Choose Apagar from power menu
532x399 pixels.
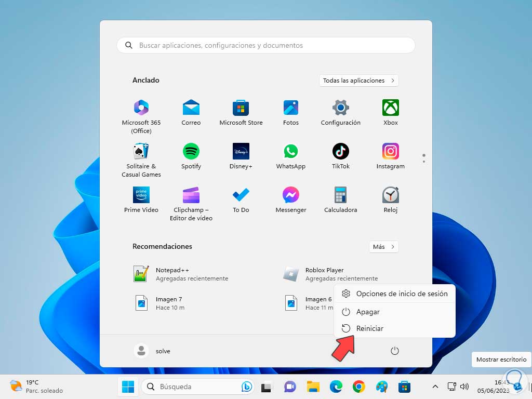point(395,312)
